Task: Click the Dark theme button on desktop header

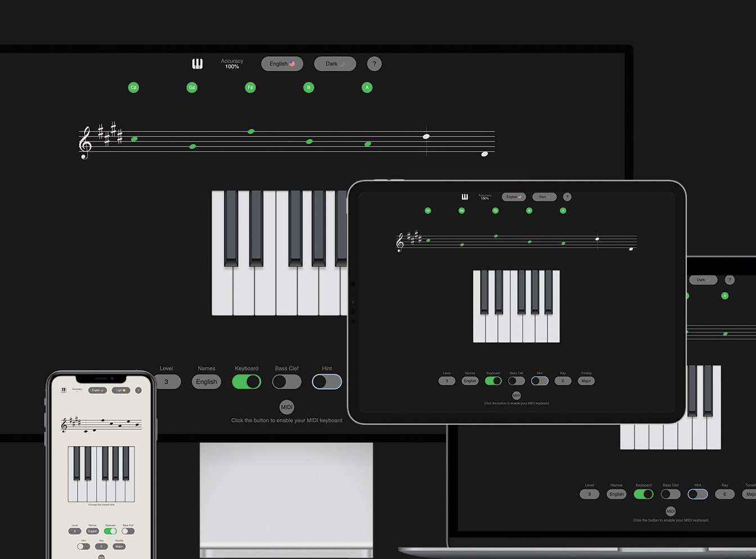Action: tap(335, 64)
